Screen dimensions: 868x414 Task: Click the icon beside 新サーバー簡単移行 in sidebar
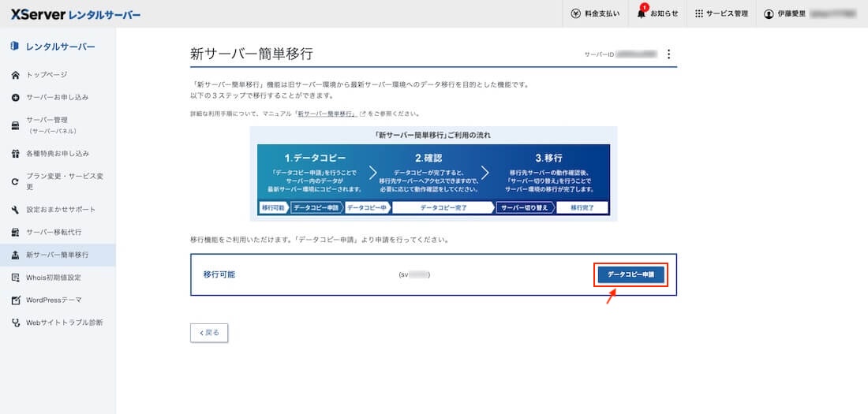point(16,255)
